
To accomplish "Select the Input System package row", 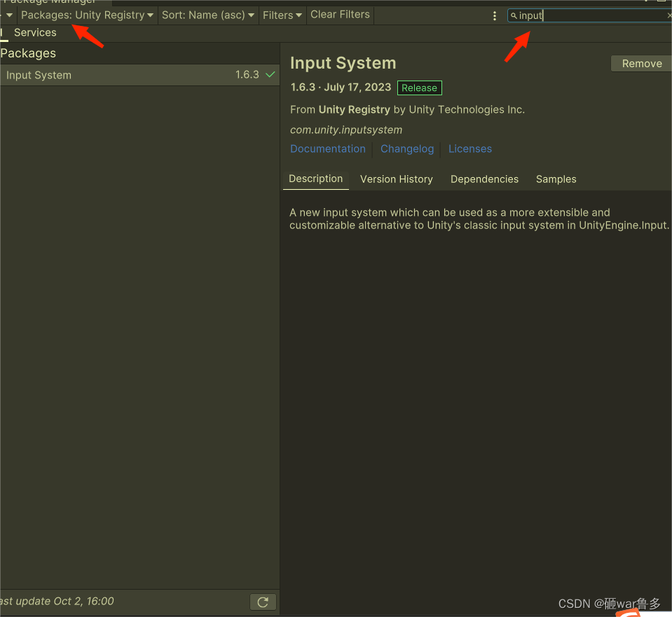I will click(x=139, y=75).
